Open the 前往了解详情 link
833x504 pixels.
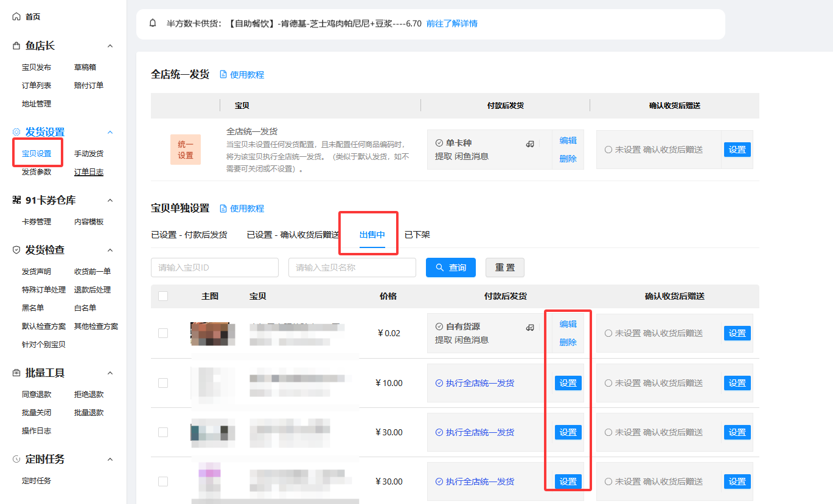[453, 23]
